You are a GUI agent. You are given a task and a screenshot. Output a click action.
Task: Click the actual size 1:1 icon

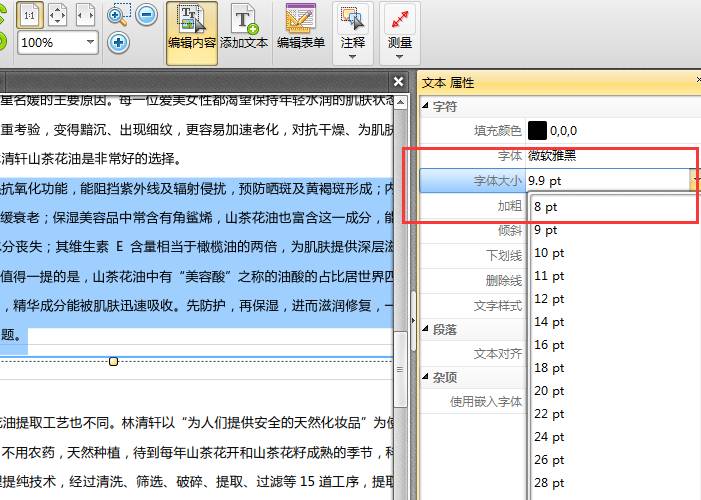[x=31, y=15]
